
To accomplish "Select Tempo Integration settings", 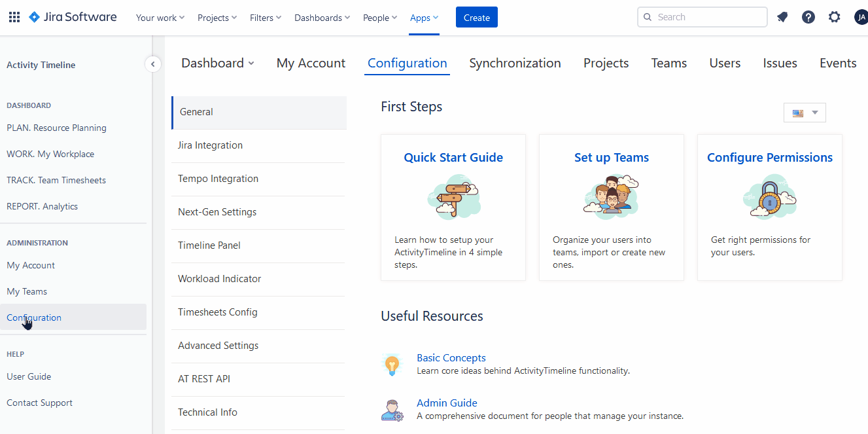I will click(259, 179).
